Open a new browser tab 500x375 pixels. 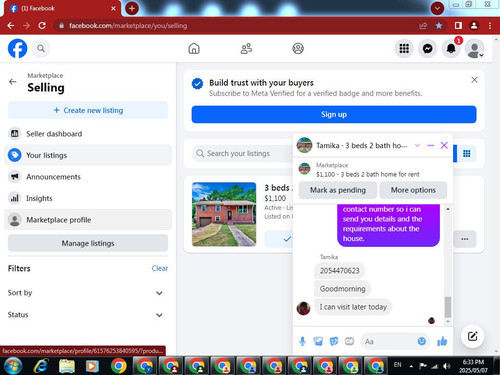click(132, 8)
